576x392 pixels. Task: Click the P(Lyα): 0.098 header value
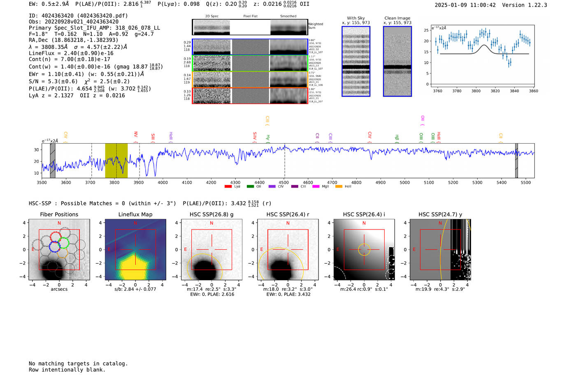pos(179,4)
